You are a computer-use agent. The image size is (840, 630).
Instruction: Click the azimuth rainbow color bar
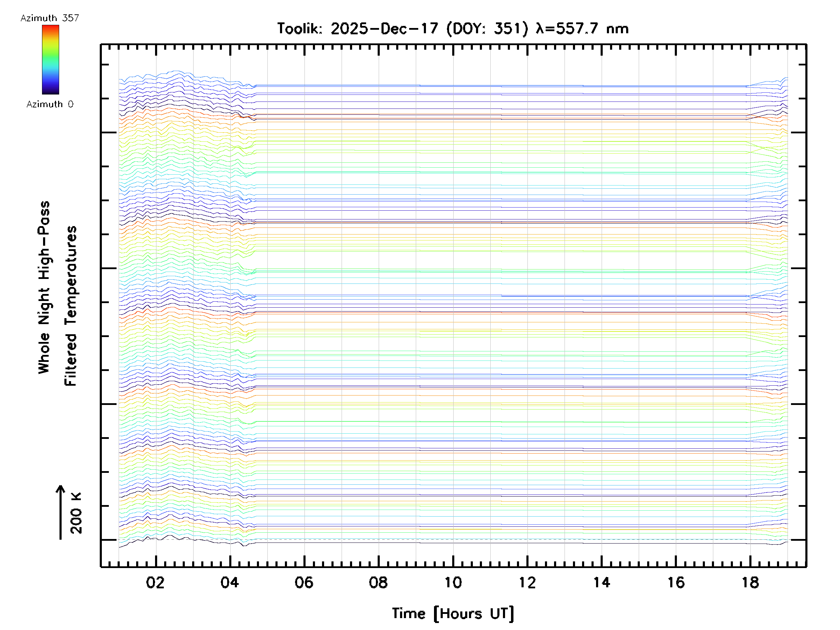(50, 59)
